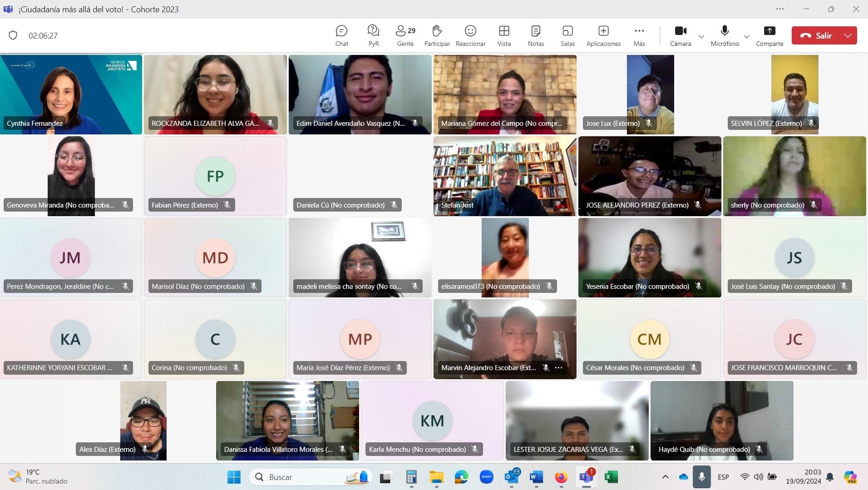The width and height of the screenshot is (868, 490).
Task: Toggle microphone icon in Windows system tray
Action: pos(701,477)
